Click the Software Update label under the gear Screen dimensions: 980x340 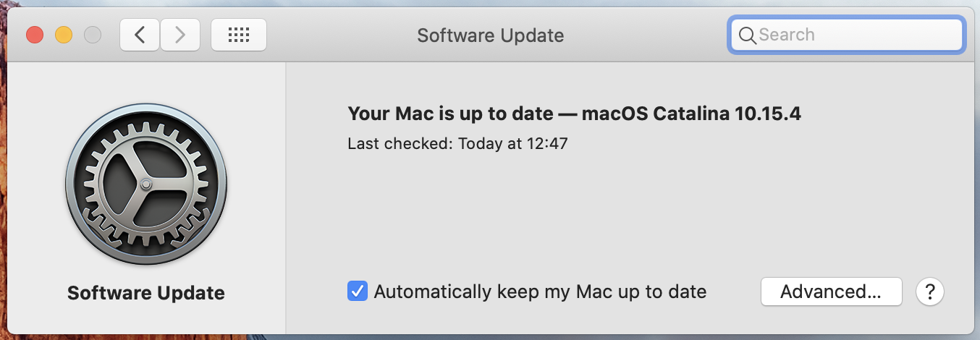coord(146,293)
